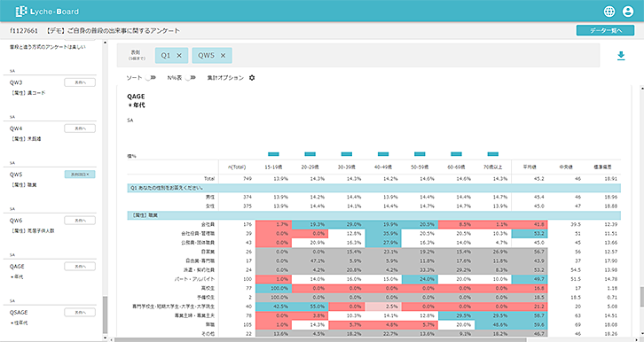Click the table vertical scrollbar thumb
The height and width of the screenshot is (342, 644).
point(641,297)
